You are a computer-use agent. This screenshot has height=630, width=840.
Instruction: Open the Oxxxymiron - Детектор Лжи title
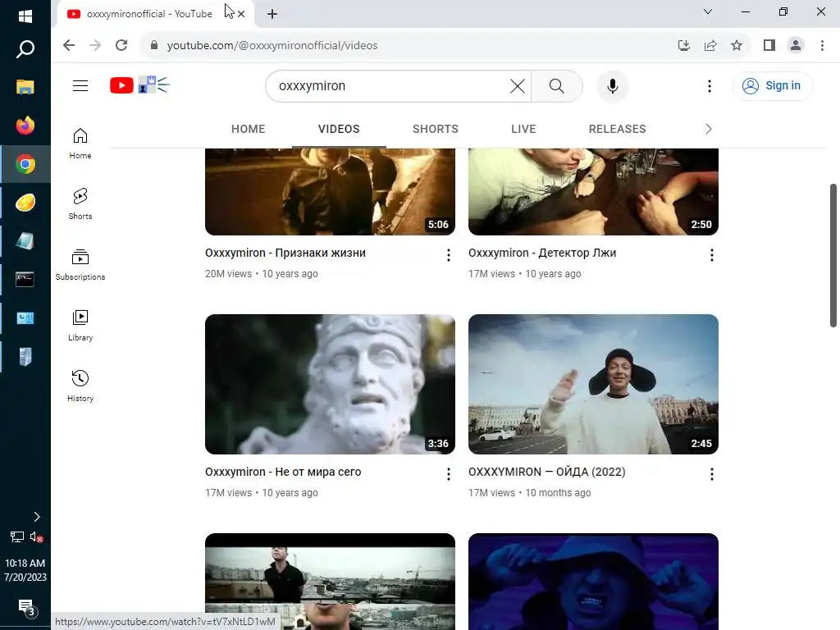[542, 253]
